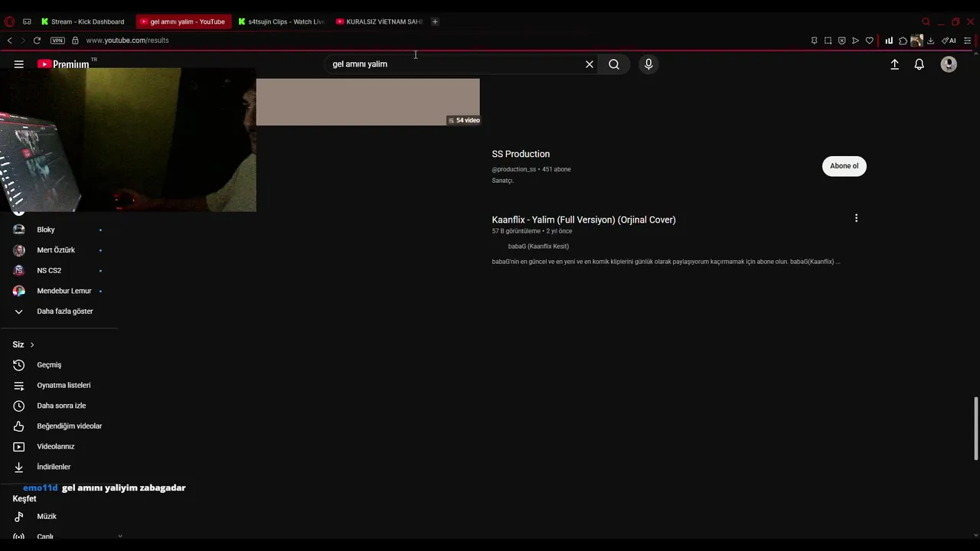Go back with the browser arrow

pyautogui.click(x=9, y=41)
